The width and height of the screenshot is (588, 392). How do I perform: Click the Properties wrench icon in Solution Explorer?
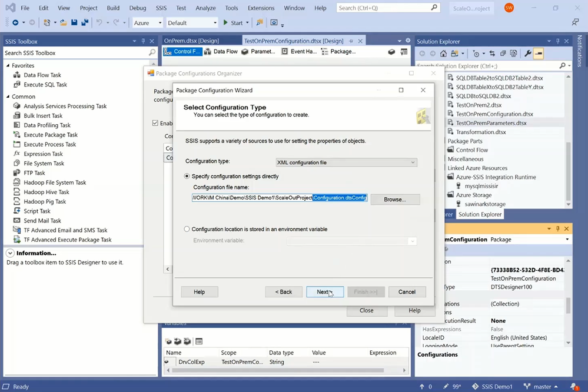(x=527, y=54)
